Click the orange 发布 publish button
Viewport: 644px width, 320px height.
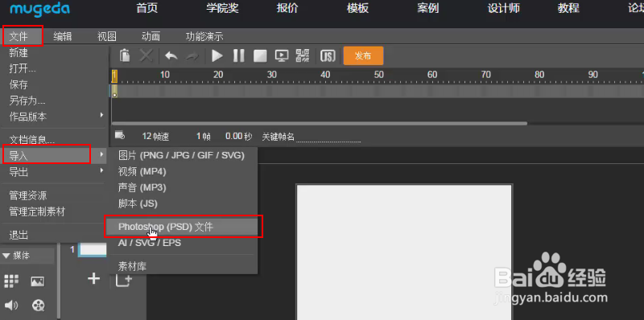pyautogui.click(x=364, y=55)
